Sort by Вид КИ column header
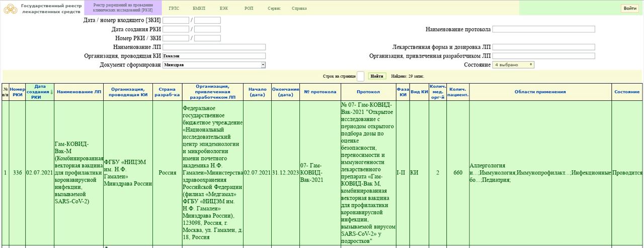 click(x=419, y=92)
